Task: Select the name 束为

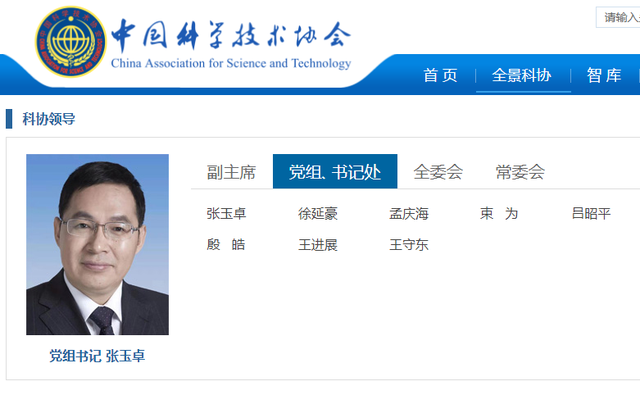Action: (499, 213)
